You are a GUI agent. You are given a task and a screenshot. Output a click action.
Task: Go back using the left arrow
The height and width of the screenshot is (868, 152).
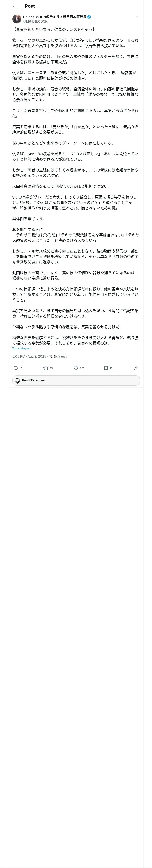coord(14,6)
